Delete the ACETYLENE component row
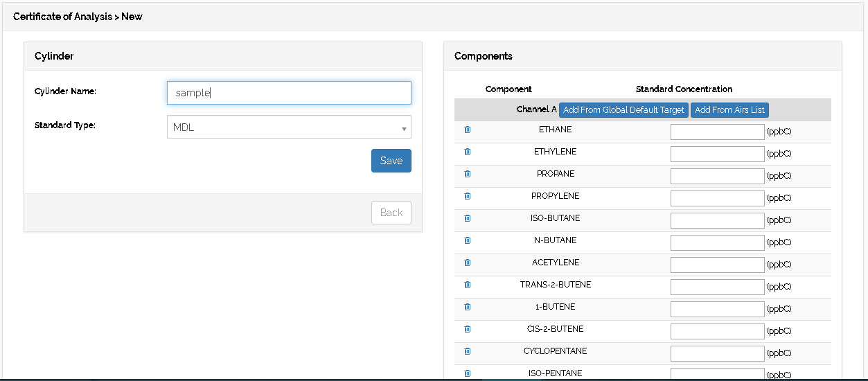The image size is (868, 381). pos(468,263)
